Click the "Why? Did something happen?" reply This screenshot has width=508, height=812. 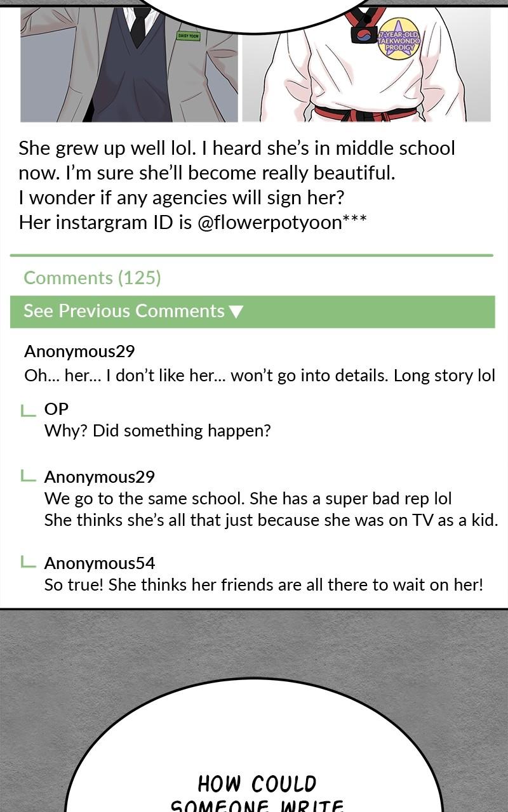click(157, 431)
